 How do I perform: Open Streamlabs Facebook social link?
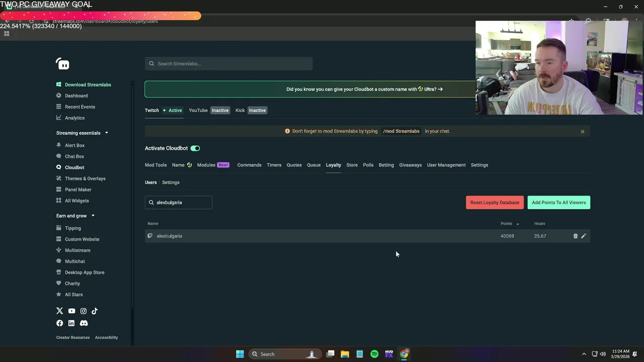click(x=60, y=323)
